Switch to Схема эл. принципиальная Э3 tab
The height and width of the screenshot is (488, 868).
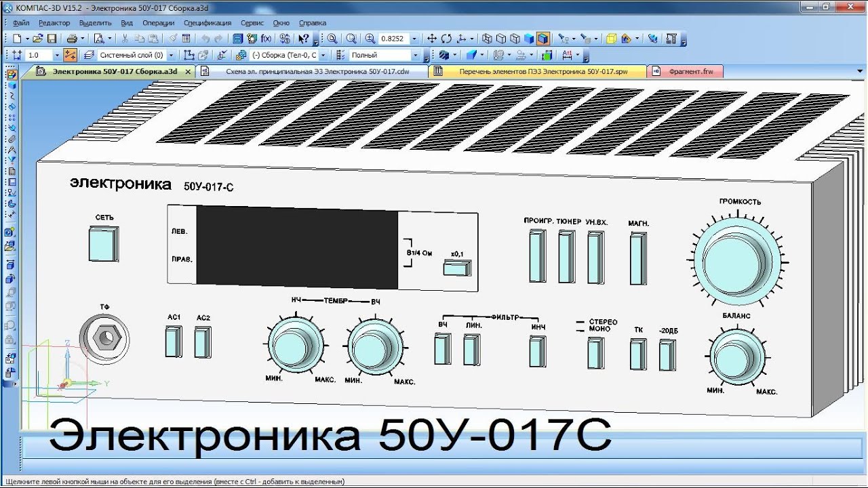[x=312, y=71]
